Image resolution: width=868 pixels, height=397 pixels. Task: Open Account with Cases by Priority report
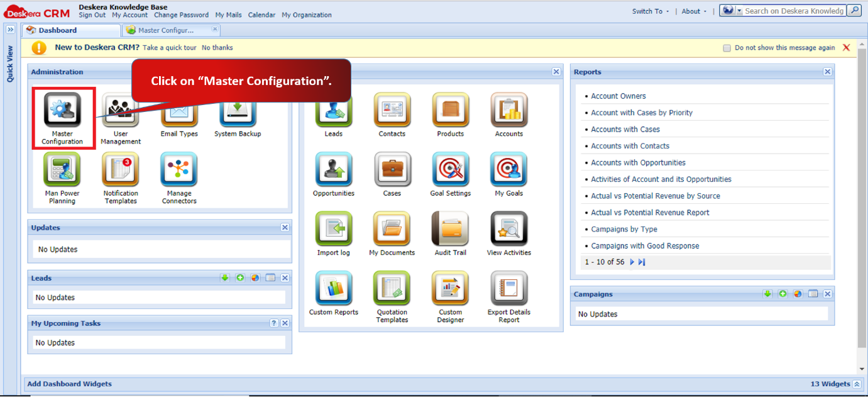(642, 113)
